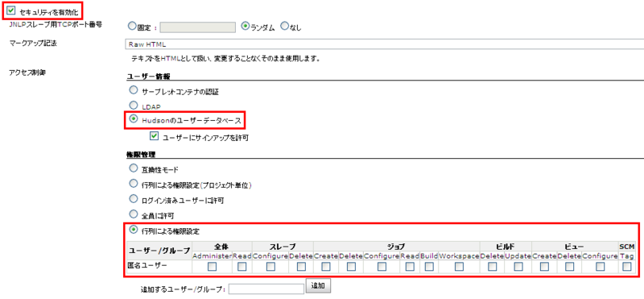Select the ランダム port radio button
This screenshot has height=299, width=644.
click(245, 26)
